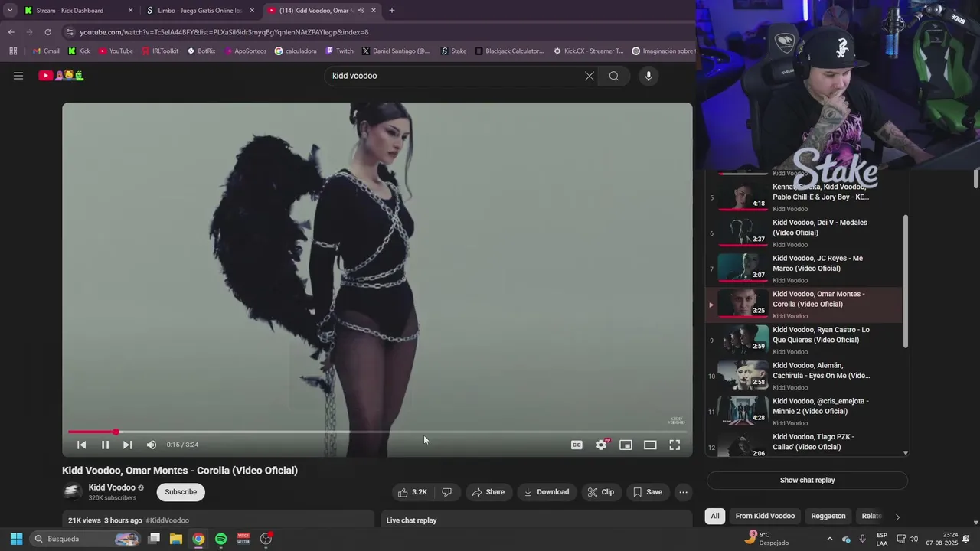Open the Chrome apps grid shortcut
The width and height of the screenshot is (980, 551).
click(x=13, y=51)
